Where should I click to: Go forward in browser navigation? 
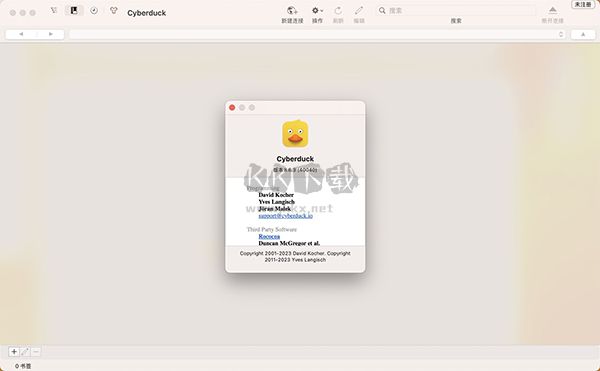[x=51, y=34]
